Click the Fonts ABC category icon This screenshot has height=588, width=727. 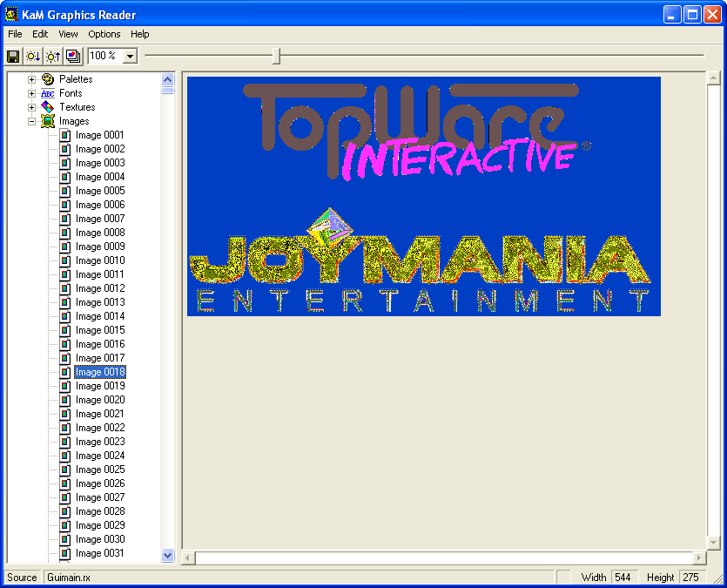[48, 93]
